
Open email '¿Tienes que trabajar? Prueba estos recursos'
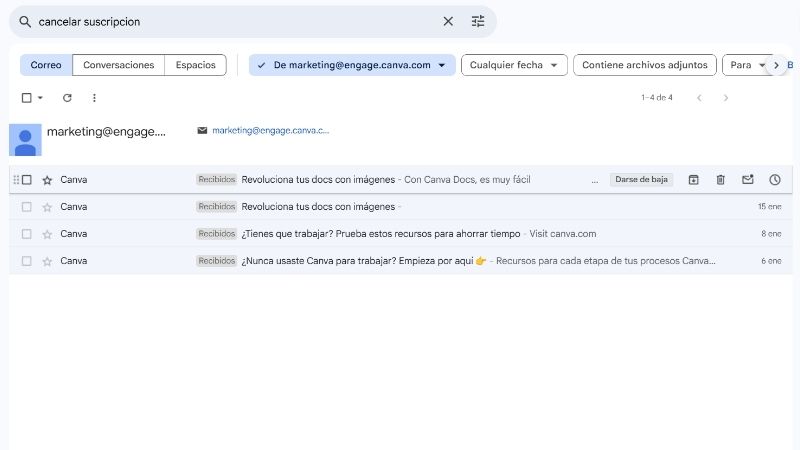coord(401,234)
